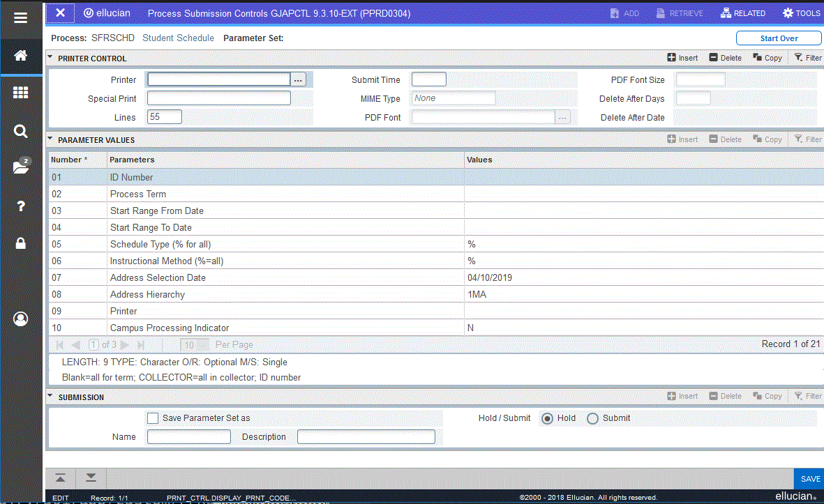Screen dimensions: 824x504
Task: Click the SAVE button
Action: click(810, 479)
